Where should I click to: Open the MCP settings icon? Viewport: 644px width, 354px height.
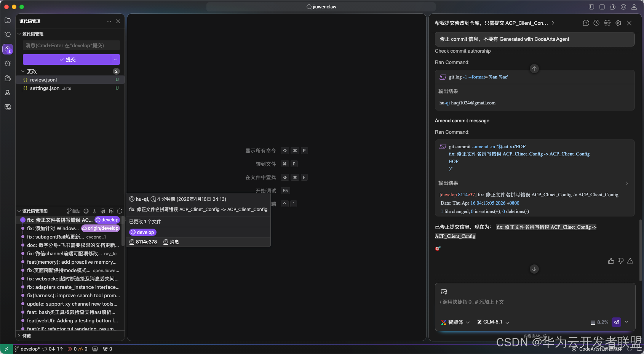tap(607, 23)
